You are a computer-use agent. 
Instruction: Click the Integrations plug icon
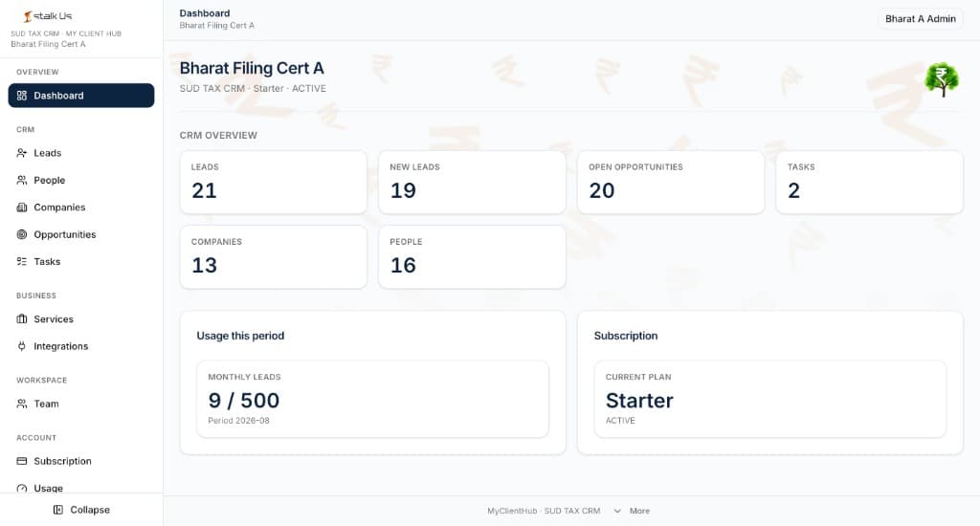click(x=22, y=346)
